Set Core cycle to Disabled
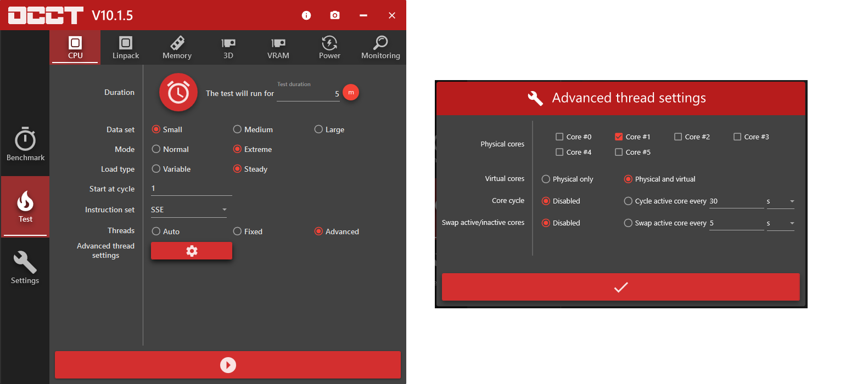Viewport: 868px width, 384px height. coord(561,201)
